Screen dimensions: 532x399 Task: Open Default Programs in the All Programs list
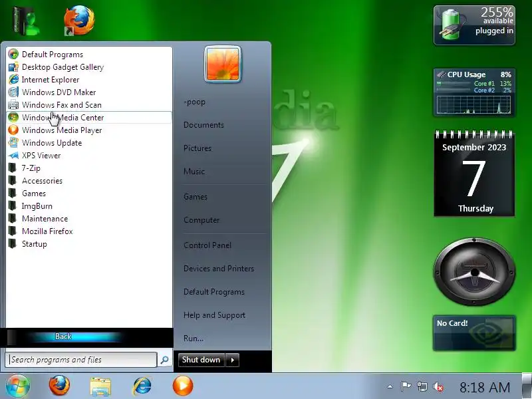click(x=89, y=55)
